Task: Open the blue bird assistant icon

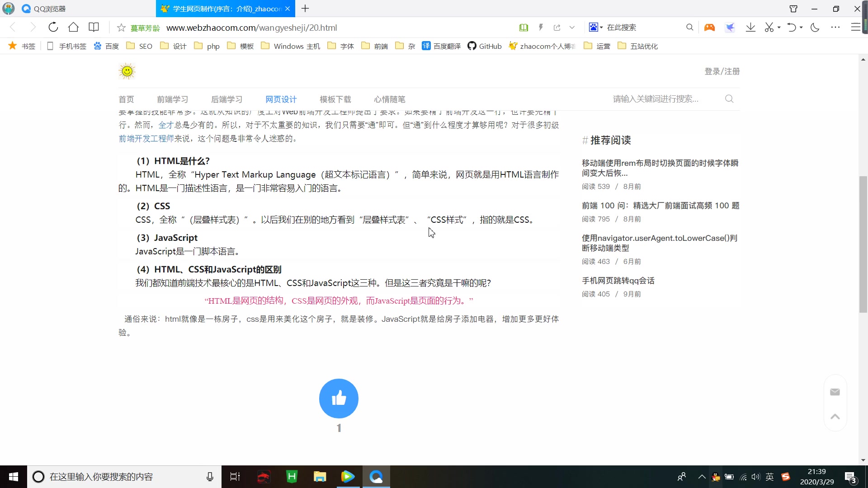Action: [x=730, y=27]
